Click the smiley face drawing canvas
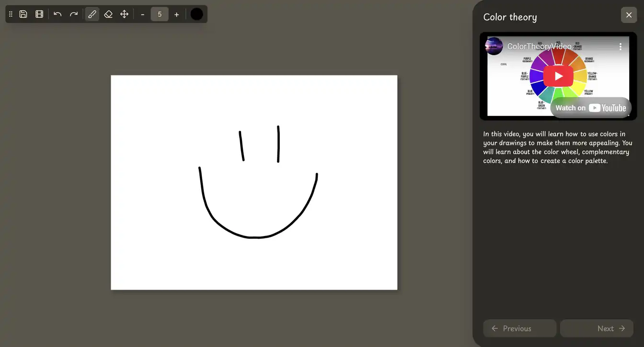 pyautogui.click(x=254, y=182)
